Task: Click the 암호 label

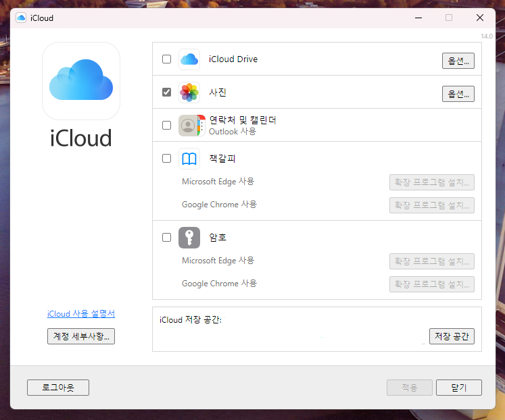Action: tap(218, 238)
